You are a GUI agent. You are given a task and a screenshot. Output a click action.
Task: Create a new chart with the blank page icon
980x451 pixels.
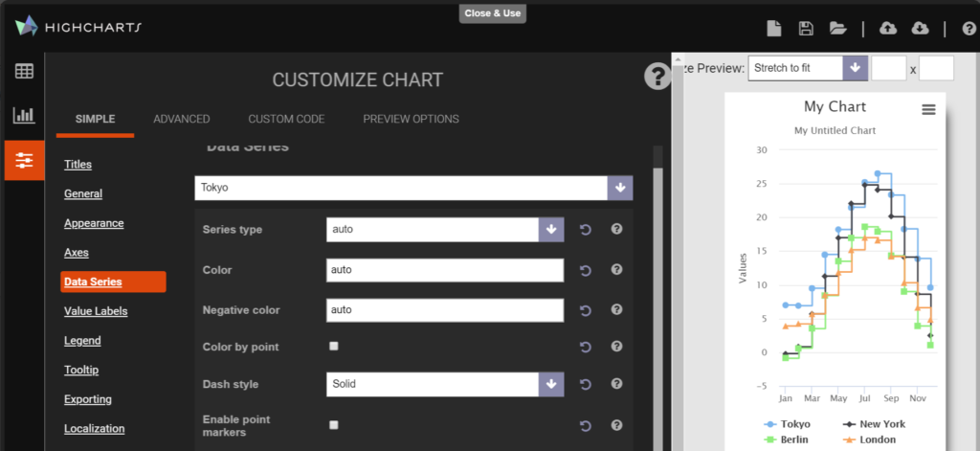pyautogui.click(x=773, y=28)
